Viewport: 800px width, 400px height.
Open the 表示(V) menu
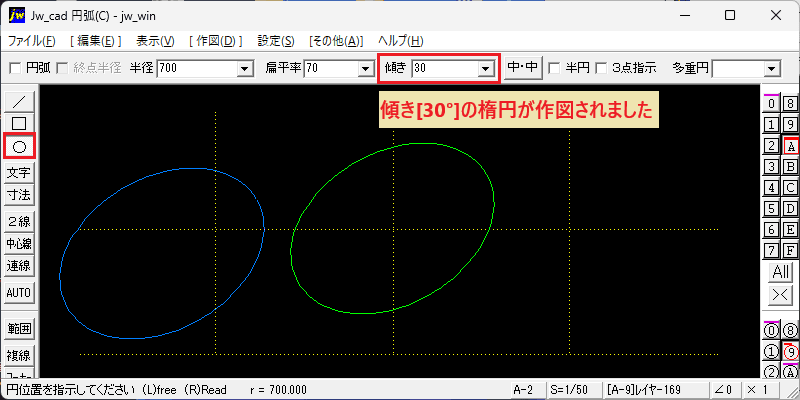click(x=155, y=41)
